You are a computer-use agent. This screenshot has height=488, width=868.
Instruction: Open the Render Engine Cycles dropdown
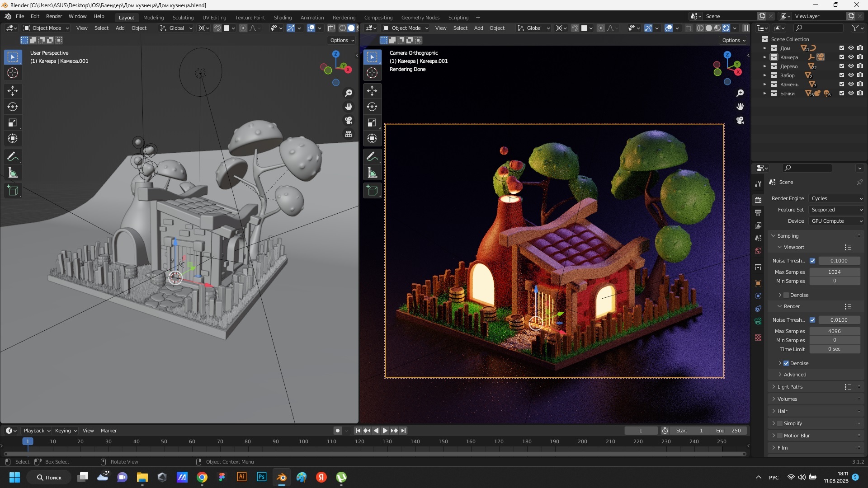pos(836,198)
